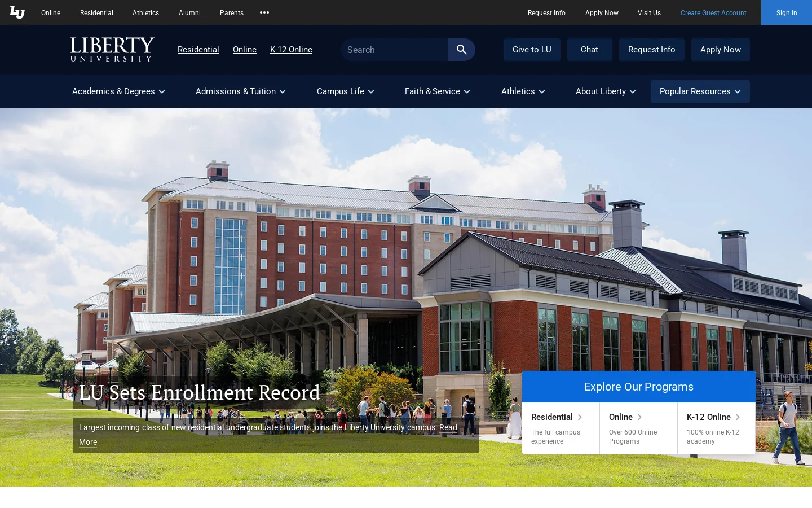Go to Online in top bar
Image resolution: width=812 pixels, height=508 pixels.
[x=51, y=12]
